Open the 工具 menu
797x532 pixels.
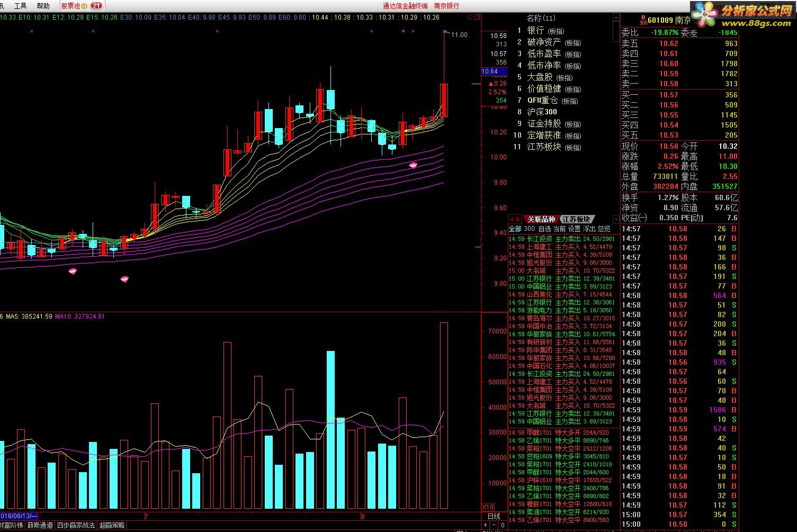coord(20,6)
